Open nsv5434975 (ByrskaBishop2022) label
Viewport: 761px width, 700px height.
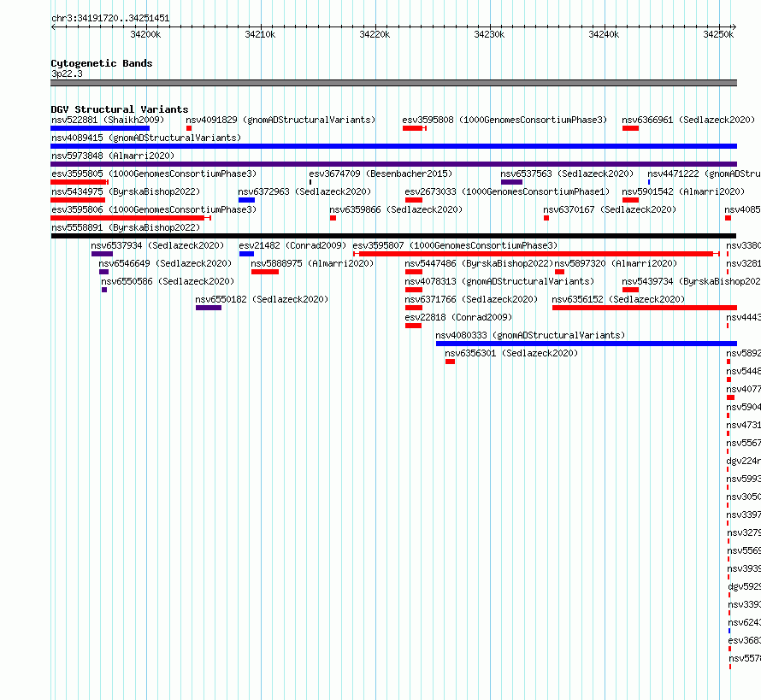point(126,191)
